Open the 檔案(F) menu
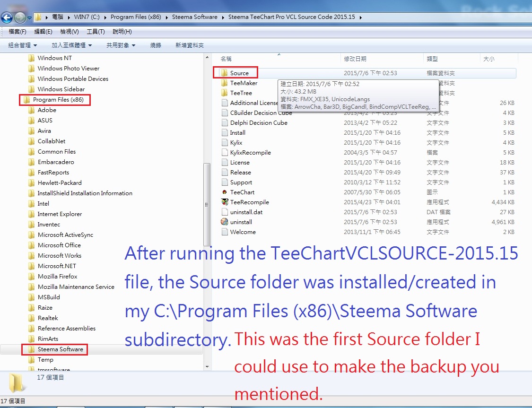Screen dimensions: 532x408 (17, 32)
